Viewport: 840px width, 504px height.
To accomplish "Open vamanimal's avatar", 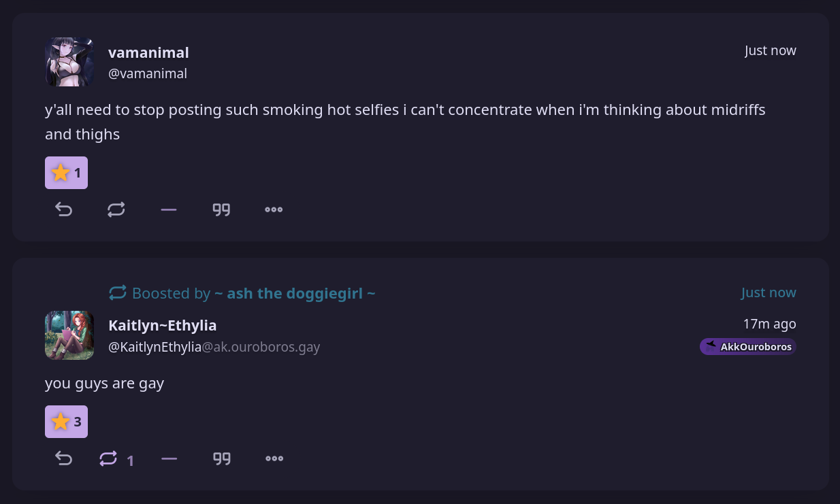I will (x=69, y=62).
